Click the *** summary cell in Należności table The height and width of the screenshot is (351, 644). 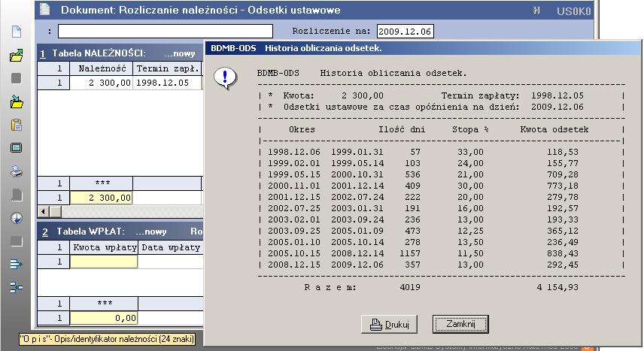[102, 183]
